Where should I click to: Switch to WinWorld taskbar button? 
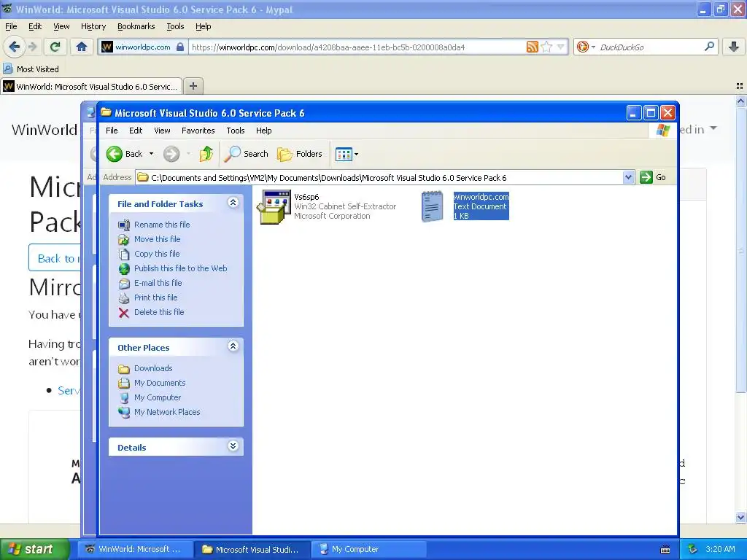coord(134,550)
